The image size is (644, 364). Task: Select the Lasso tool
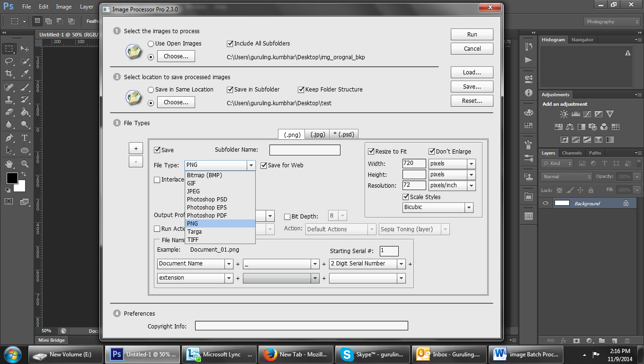(x=9, y=61)
